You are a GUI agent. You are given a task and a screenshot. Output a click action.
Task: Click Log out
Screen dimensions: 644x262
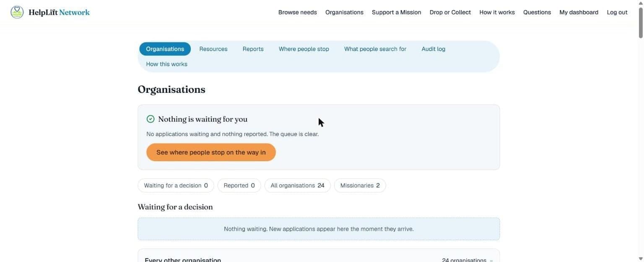click(x=617, y=12)
